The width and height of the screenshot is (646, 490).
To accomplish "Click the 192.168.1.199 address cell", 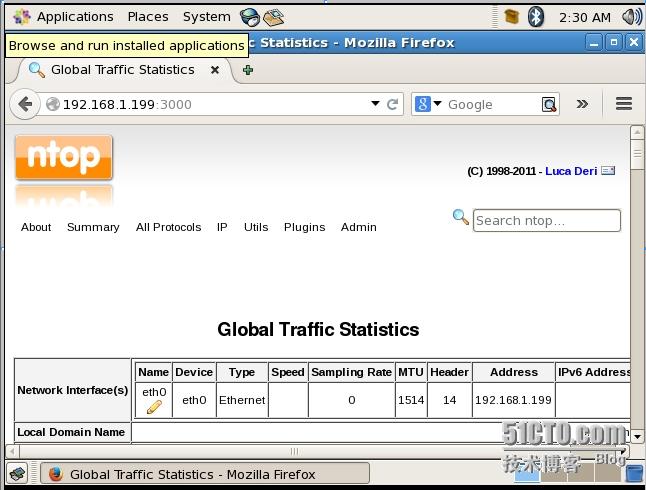I will (513, 400).
